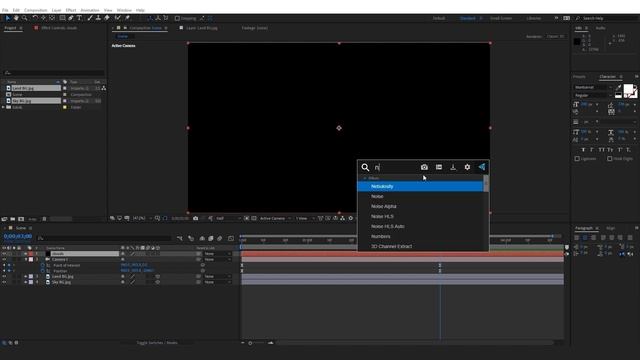
Task: Open the timeline Graph Editor icon
Action: click(x=231, y=238)
